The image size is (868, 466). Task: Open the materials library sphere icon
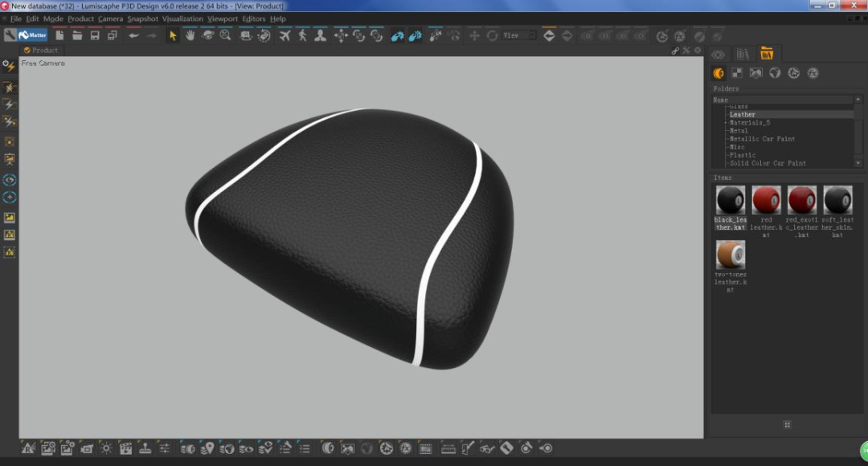tap(719, 73)
